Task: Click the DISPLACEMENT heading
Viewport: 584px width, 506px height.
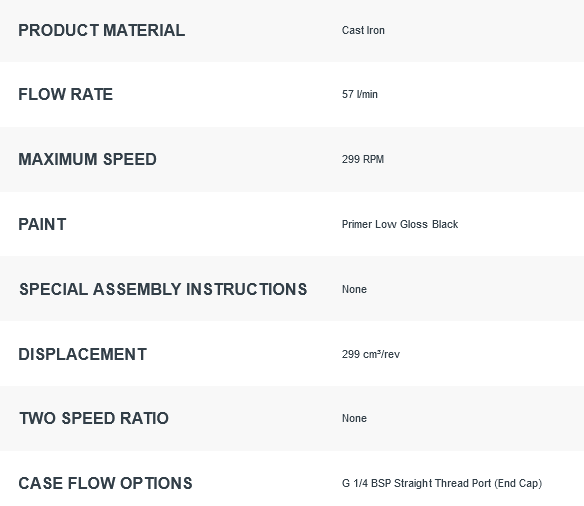Action: [x=83, y=354]
